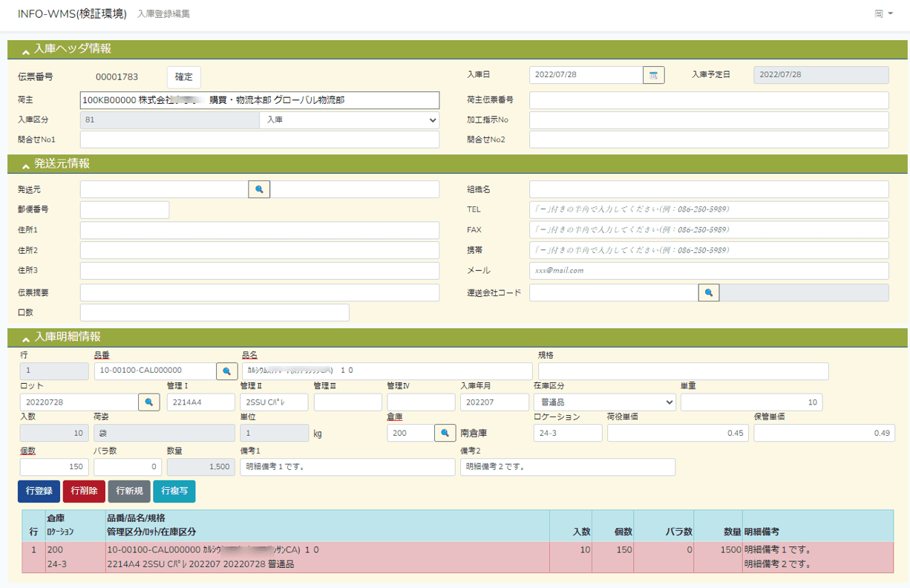
Task: Click the 住所1 field
Action: 260,230
